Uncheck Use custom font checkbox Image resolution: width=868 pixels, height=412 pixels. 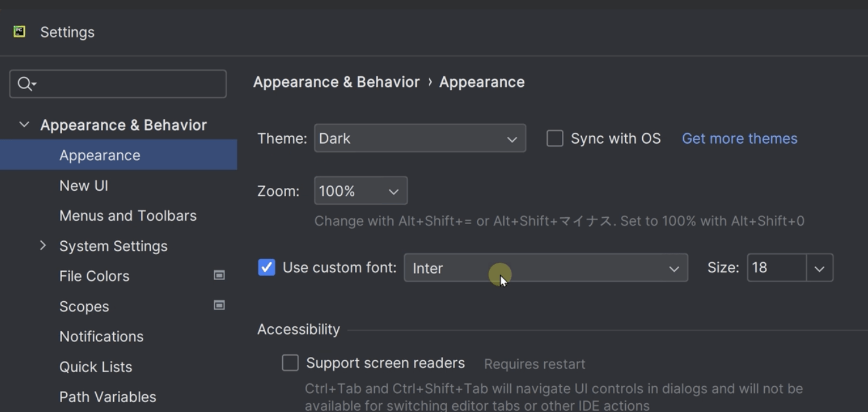(x=266, y=268)
